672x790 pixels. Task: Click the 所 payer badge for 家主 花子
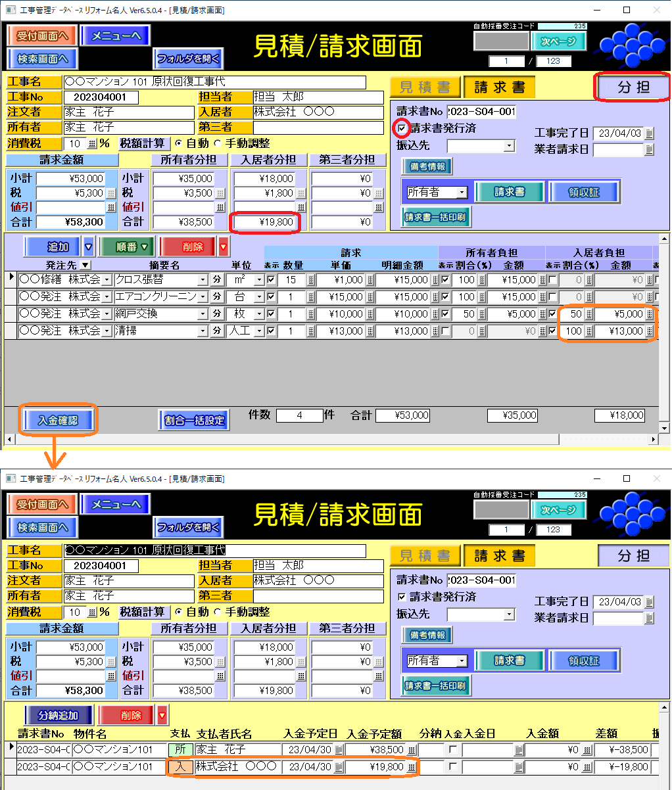coord(180,750)
